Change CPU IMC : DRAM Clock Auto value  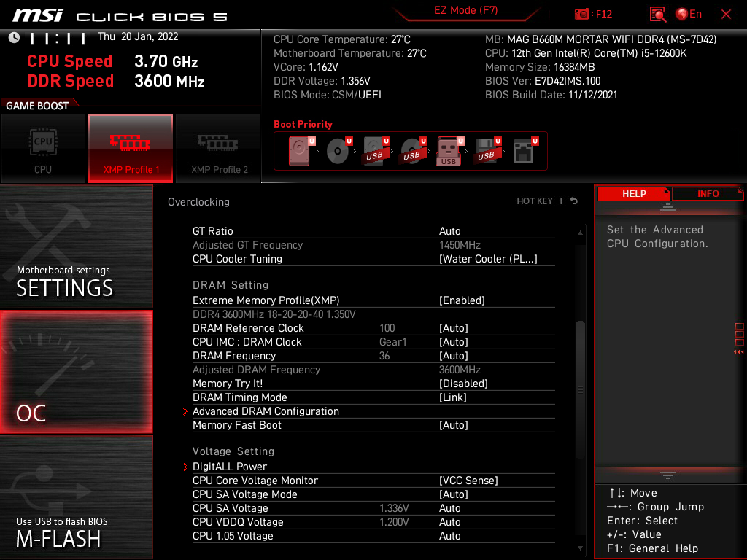[453, 342]
